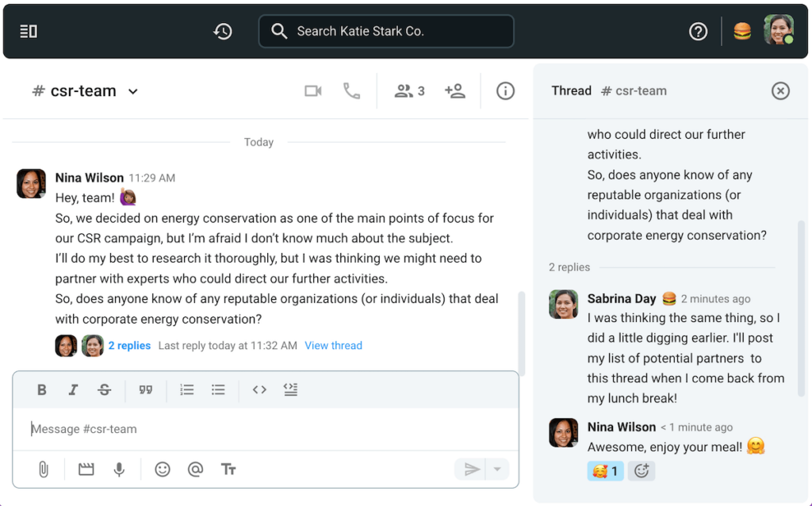The height and width of the screenshot is (506, 812).
Task: Attach a file with paperclip icon
Action: 44,470
